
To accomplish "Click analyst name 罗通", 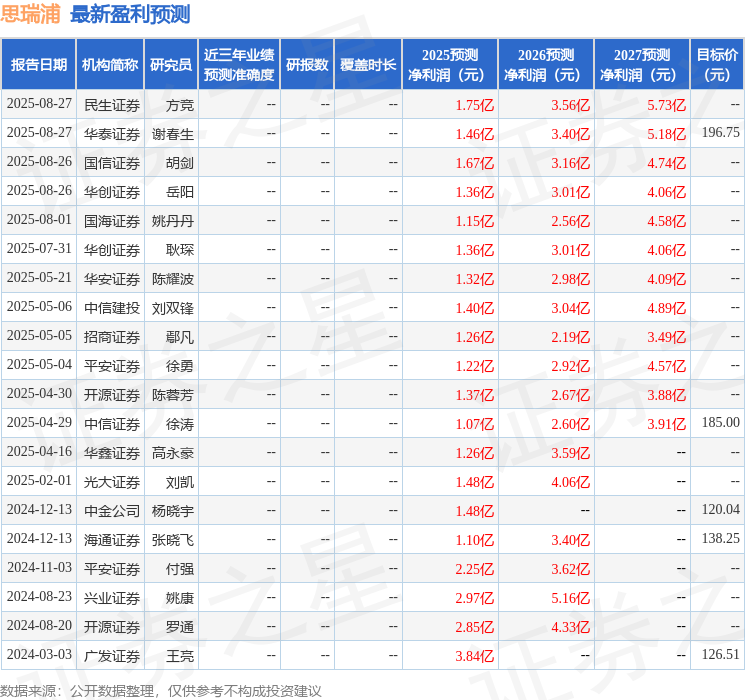I will coord(180,627).
